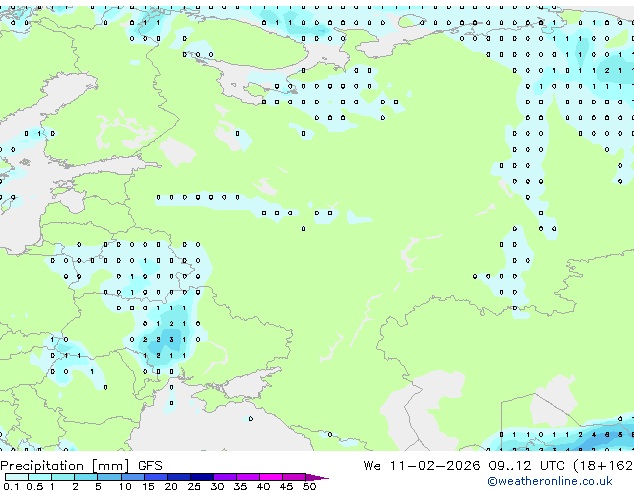
Task: Click the weatheronline.co.uk copyright link
Action: tap(550, 481)
